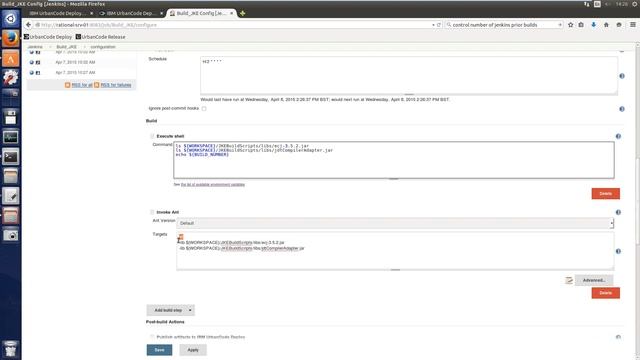Open help icon for Execute shell step
The height and width of the screenshot is (360, 640).
618,136
